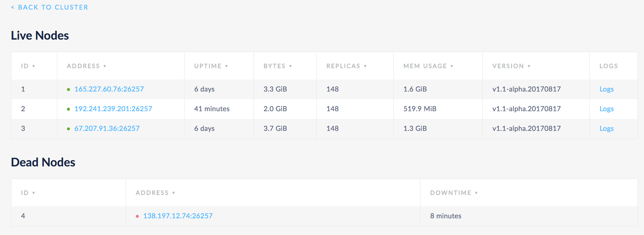The width and height of the screenshot is (644, 235).
Task: Open node address 192.241.239.201:26257
Action: tap(113, 109)
